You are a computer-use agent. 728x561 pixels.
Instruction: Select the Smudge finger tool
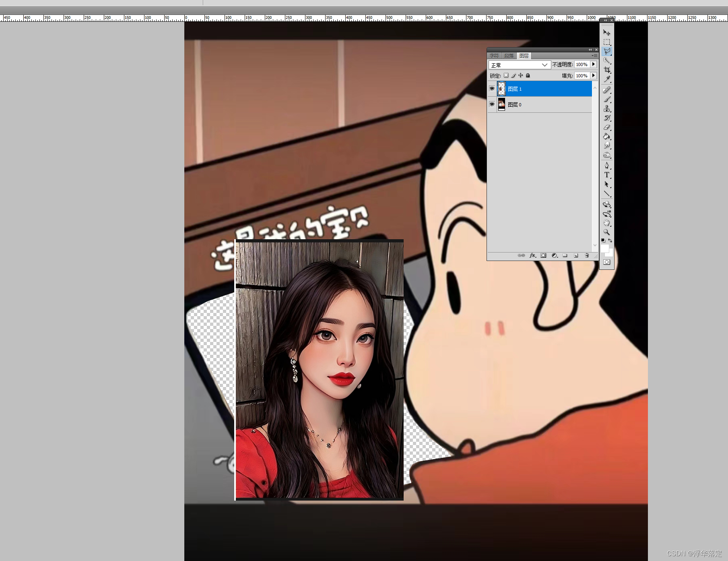[607, 145]
